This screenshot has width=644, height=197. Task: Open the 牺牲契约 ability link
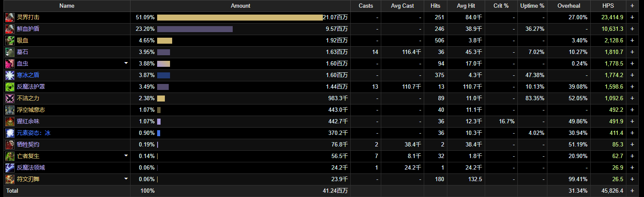coord(28,145)
